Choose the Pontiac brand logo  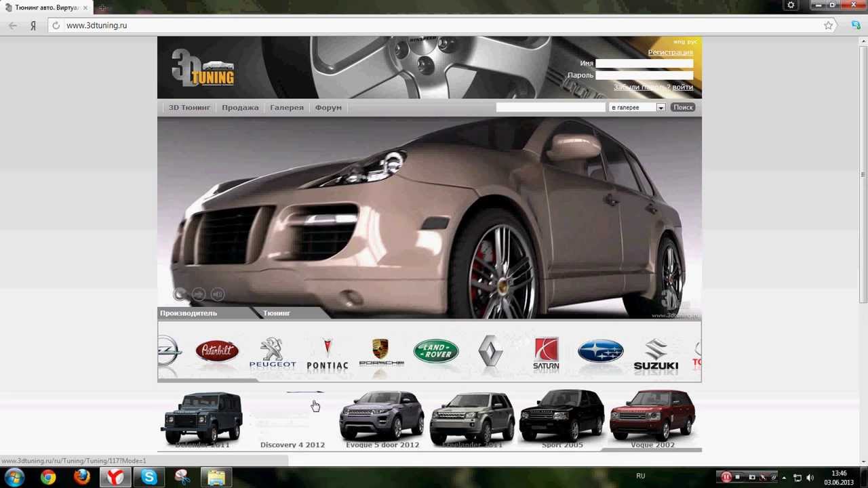[327, 354]
